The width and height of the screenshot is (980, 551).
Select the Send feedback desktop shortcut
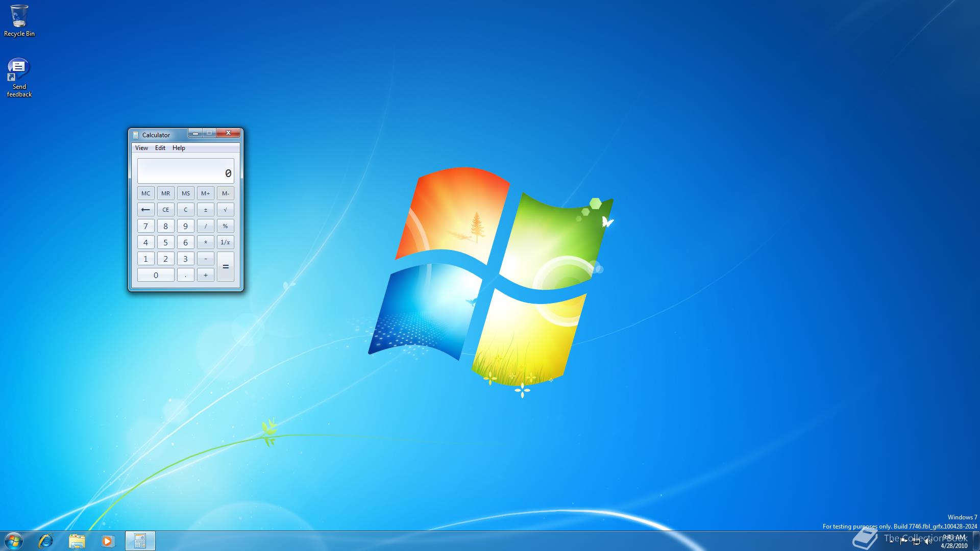click(19, 78)
